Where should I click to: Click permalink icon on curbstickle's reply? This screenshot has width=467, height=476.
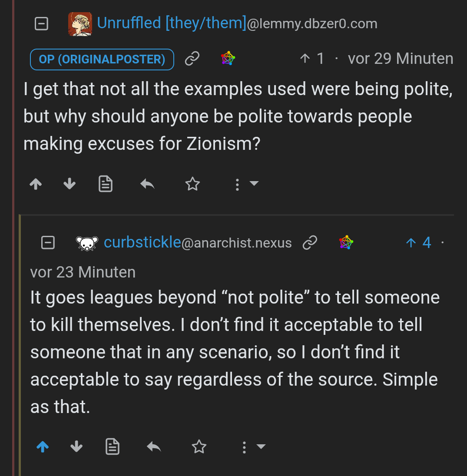pos(310,242)
